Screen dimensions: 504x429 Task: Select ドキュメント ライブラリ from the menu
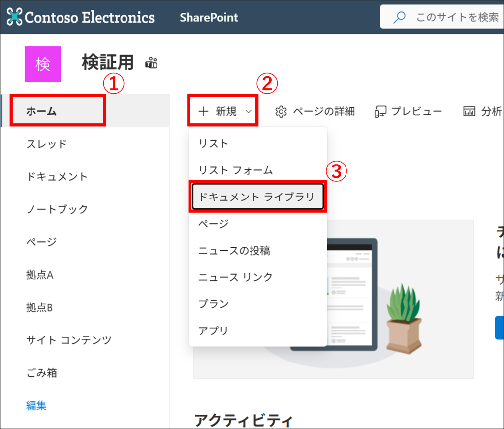tap(256, 197)
